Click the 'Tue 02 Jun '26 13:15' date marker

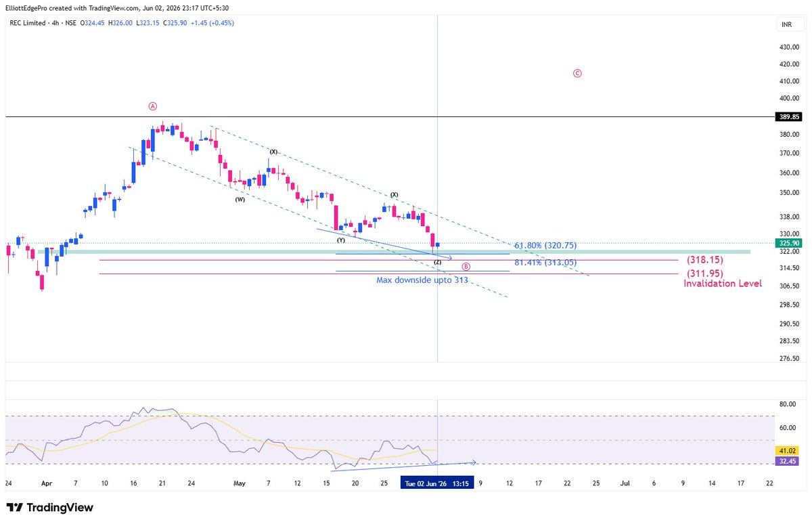click(x=437, y=483)
